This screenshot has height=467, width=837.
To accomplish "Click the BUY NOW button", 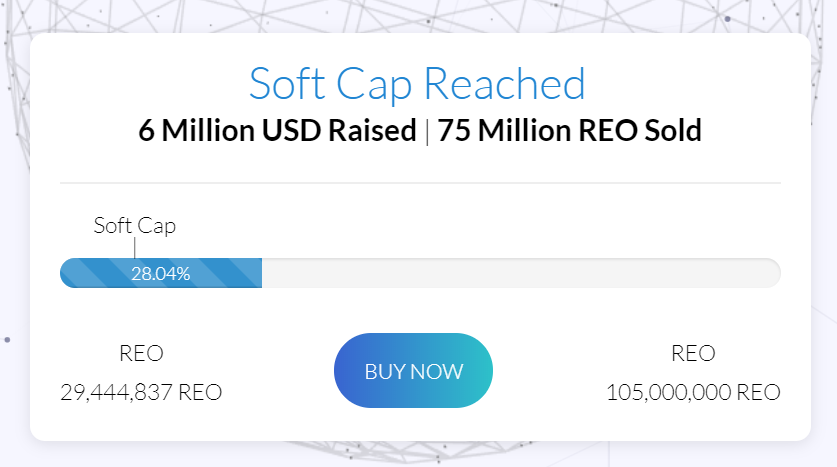I will point(413,370).
